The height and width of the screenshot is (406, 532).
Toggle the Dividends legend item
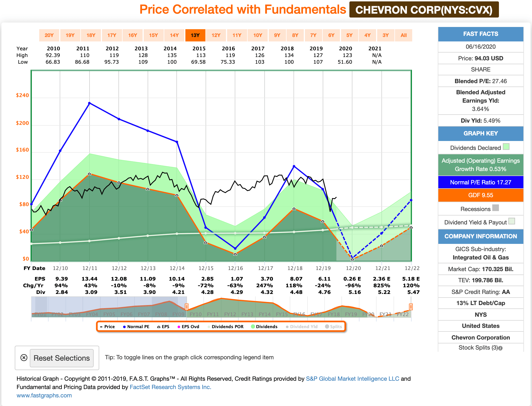pyautogui.click(x=264, y=327)
